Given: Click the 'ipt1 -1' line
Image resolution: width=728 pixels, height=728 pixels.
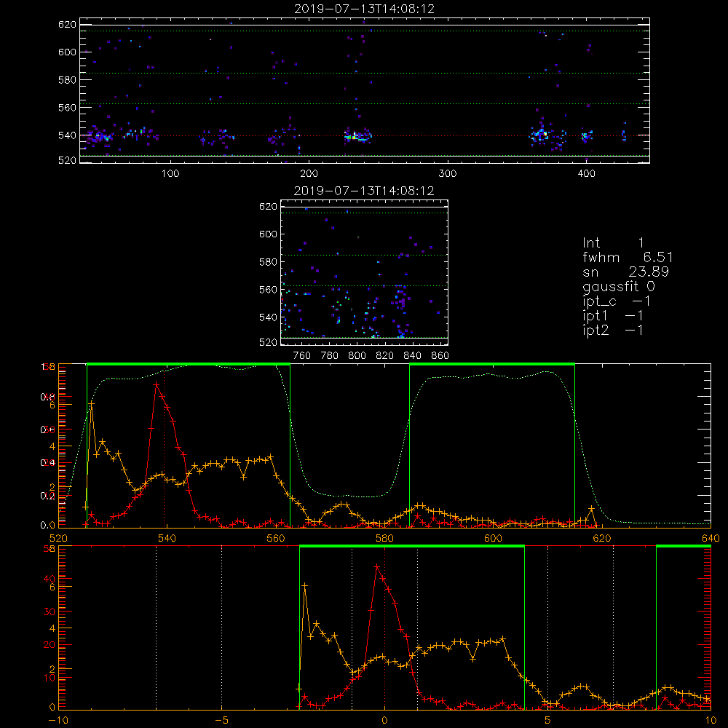Looking at the screenshot, I should [x=613, y=316].
